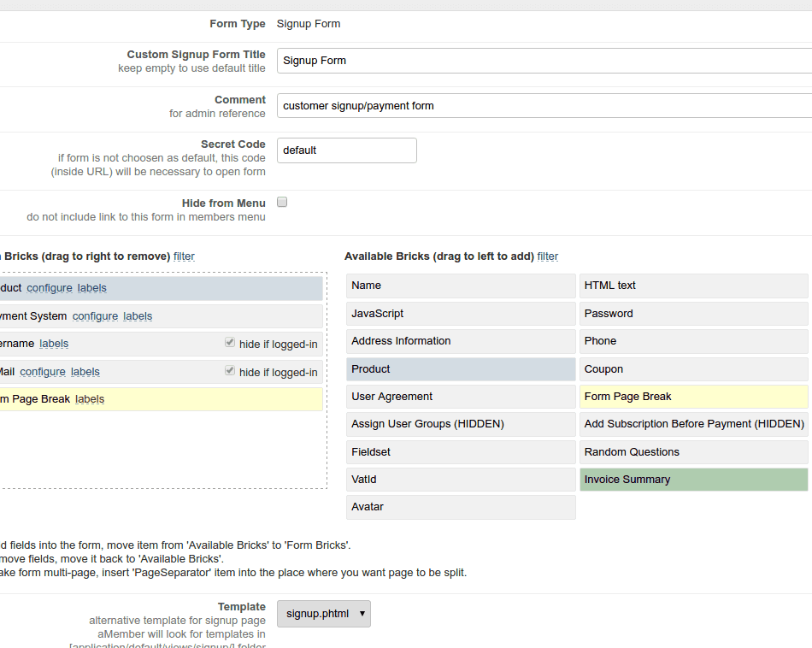The width and height of the screenshot is (812, 648).
Task: Select the Avatar available brick
Action: [x=461, y=507]
